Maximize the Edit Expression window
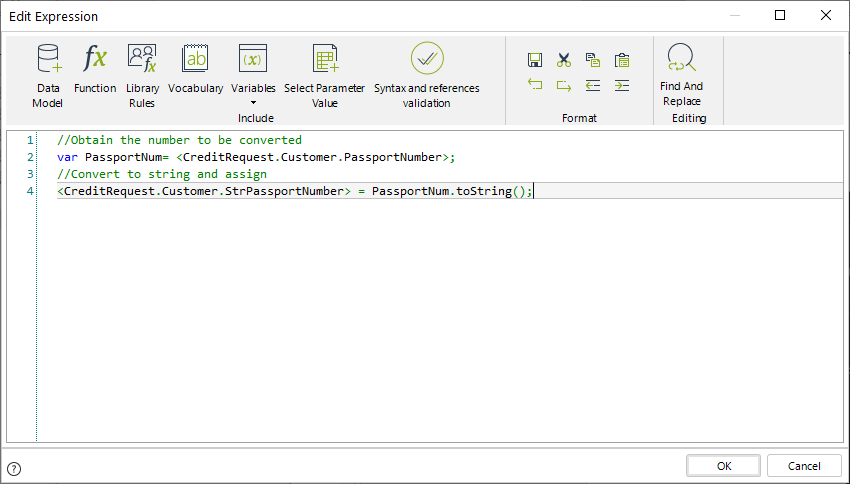Viewport: 850px width, 484px height. click(x=780, y=15)
